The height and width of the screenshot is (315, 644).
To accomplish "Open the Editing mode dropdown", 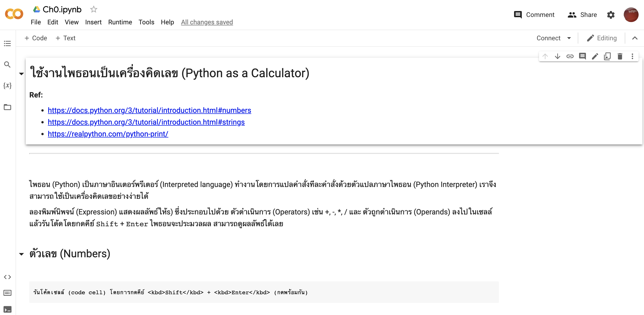I will click(602, 38).
